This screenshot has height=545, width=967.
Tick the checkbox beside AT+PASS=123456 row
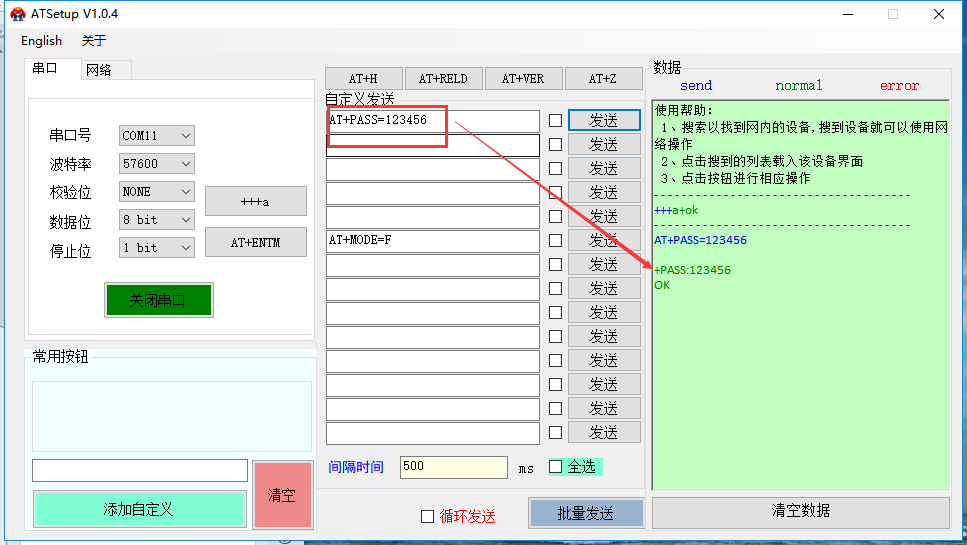(x=555, y=121)
